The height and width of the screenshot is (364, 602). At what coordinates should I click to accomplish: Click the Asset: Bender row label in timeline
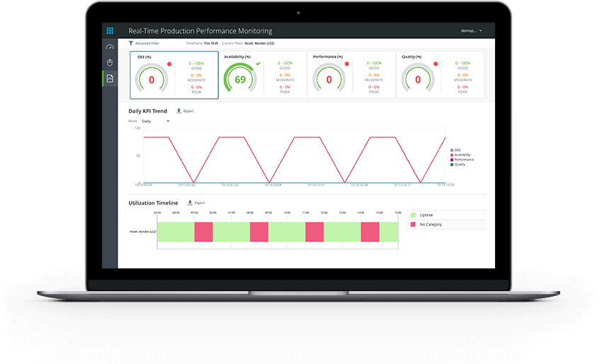pyautogui.click(x=143, y=232)
